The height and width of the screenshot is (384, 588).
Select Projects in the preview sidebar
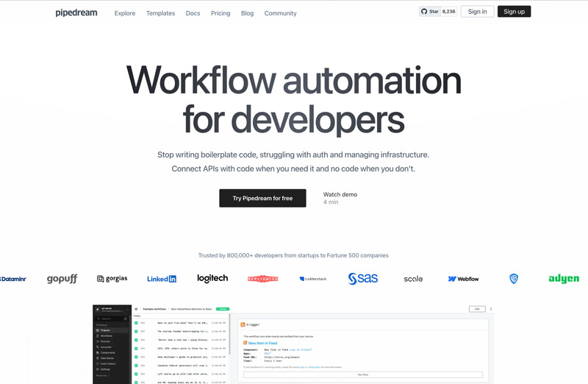coord(112,330)
